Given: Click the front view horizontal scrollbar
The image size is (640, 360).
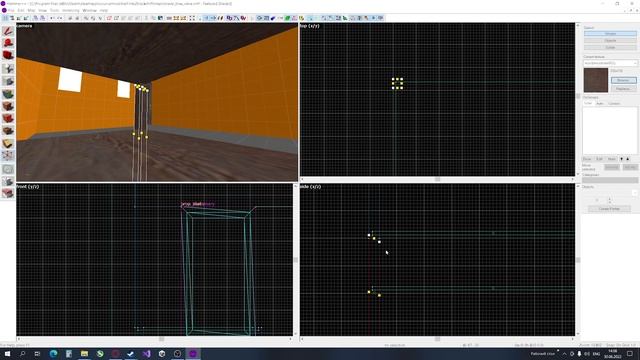Looking at the screenshot, I should click(x=154, y=339).
